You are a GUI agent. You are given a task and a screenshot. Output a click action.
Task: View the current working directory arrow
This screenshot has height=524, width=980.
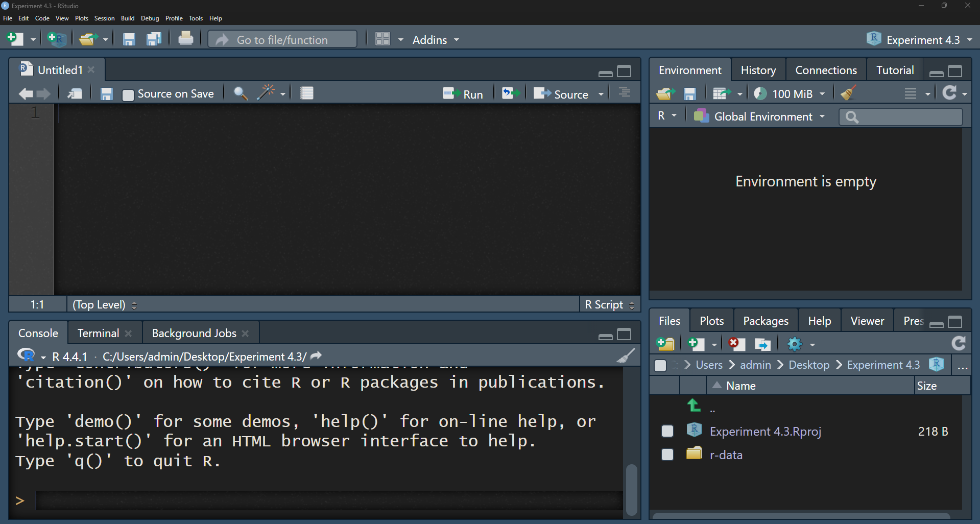click(x=316, y=355)
